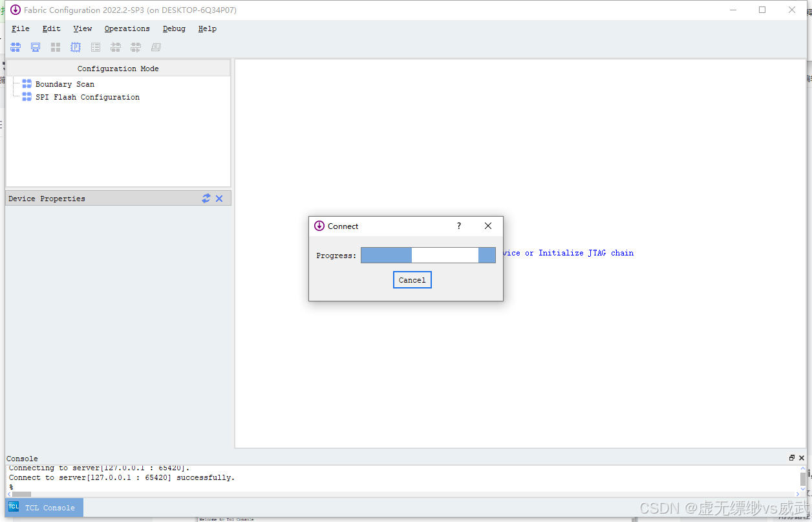812x522 pixels.
Task: Close the Connect dialog with X
Action: 488,226
